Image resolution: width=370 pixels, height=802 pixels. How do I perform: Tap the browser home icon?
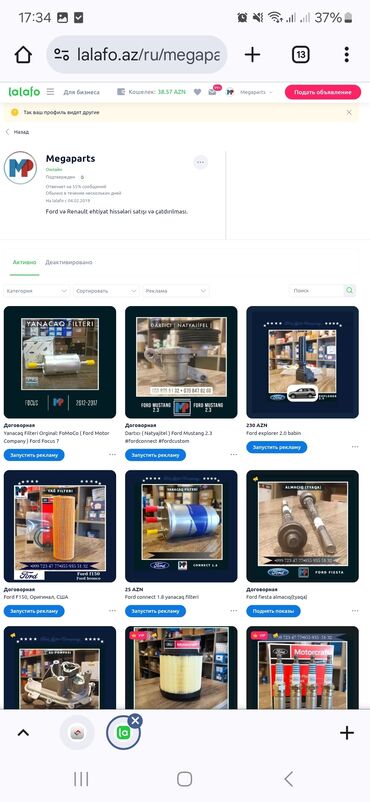(24, 54)
